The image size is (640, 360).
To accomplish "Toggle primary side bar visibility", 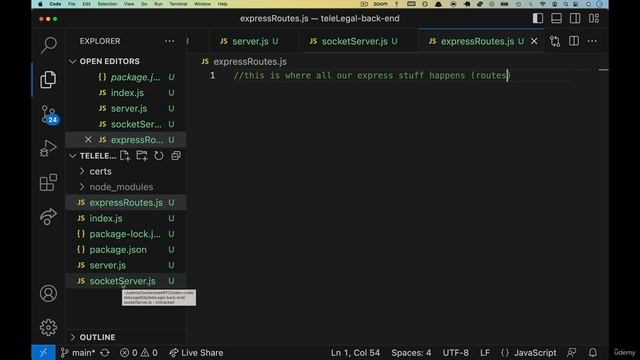I will point(538,18).
